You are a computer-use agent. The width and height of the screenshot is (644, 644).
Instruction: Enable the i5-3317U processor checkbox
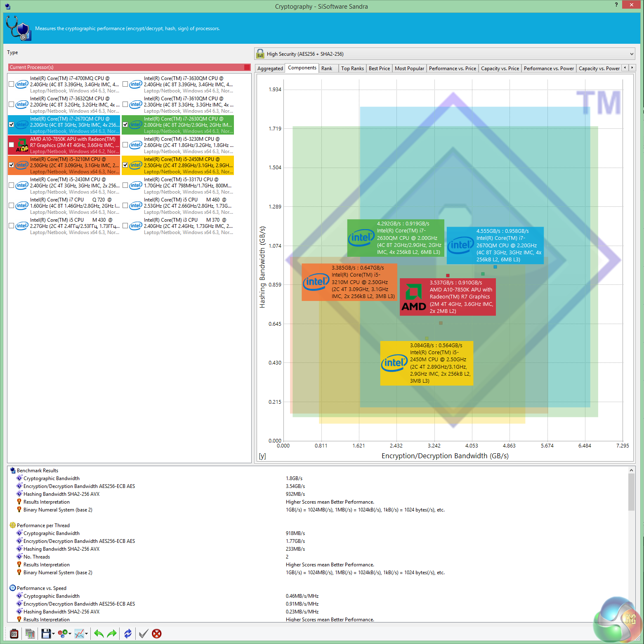tap(125, 185)
